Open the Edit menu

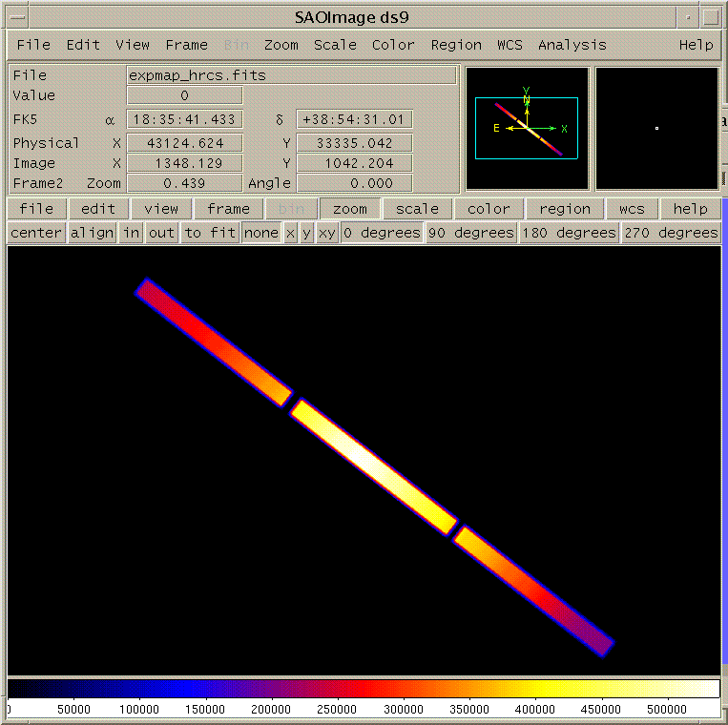tap(83, 45)
